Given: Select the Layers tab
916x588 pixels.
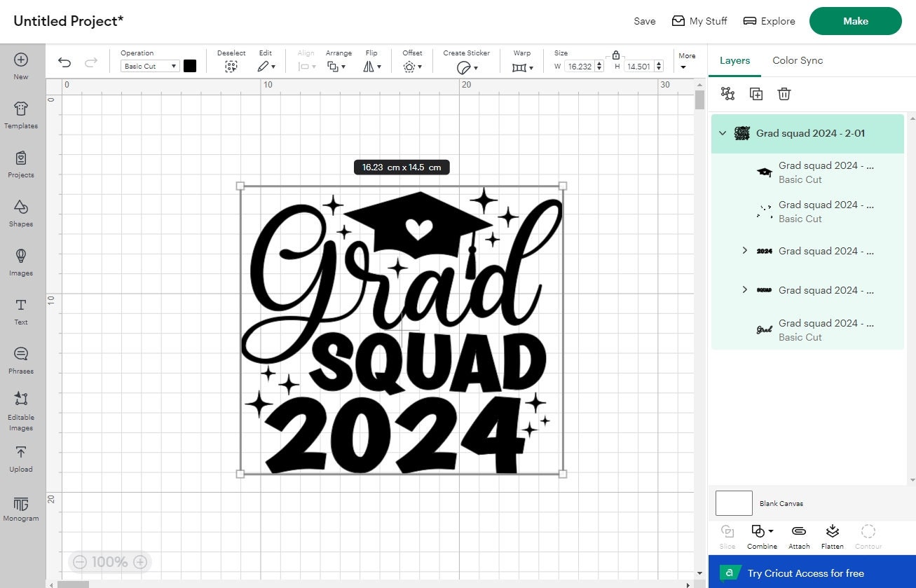Looking at the screenshot, I should click(x=734, y=60).
